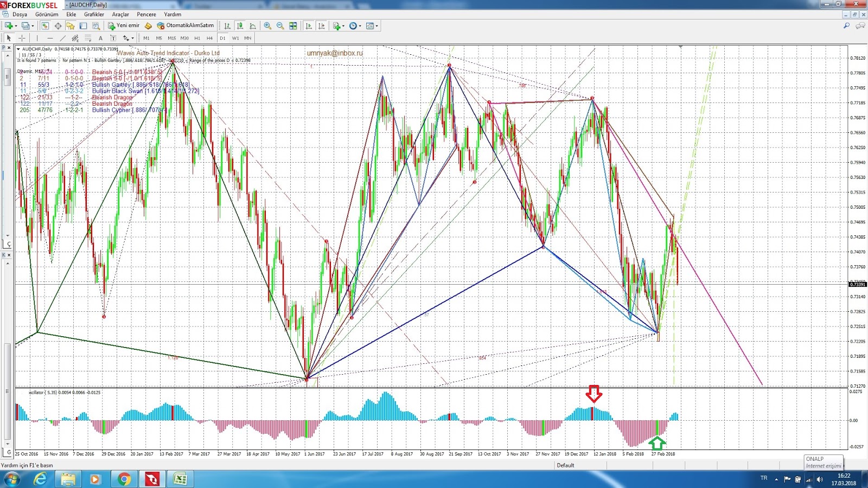The height and width of the screenshot is (488, 868).
Task: Open the tile windows layout icon
Action: 293,25
